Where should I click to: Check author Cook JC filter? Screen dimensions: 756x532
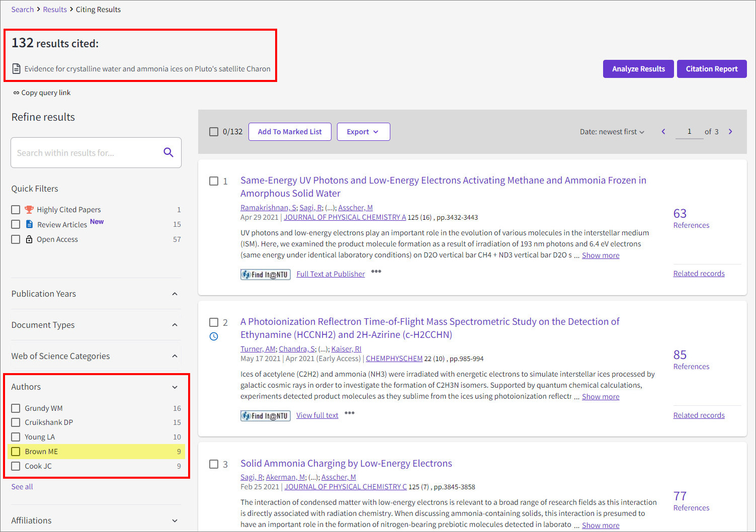(x=16, y=466)
